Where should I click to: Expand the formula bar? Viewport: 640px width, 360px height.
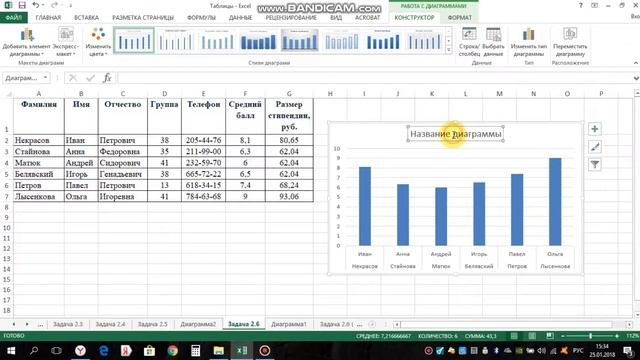[x=636, y=78]
